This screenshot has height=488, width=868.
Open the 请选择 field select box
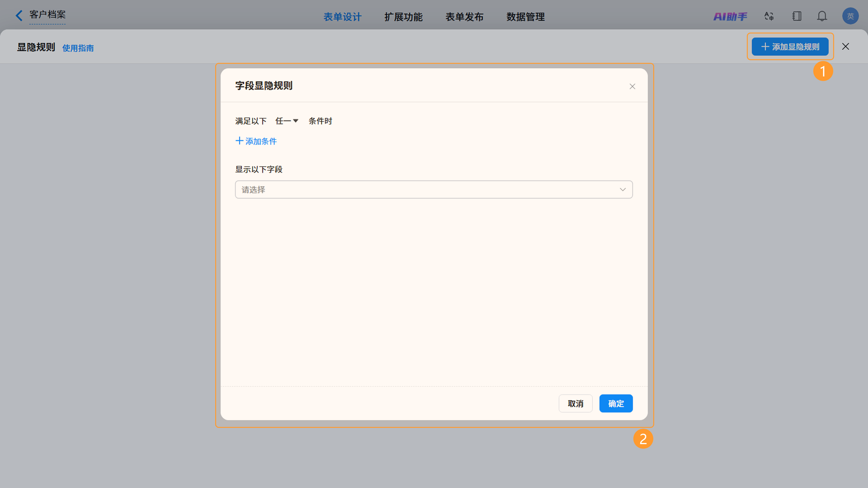pyautogui.click(x=434, y=190)
